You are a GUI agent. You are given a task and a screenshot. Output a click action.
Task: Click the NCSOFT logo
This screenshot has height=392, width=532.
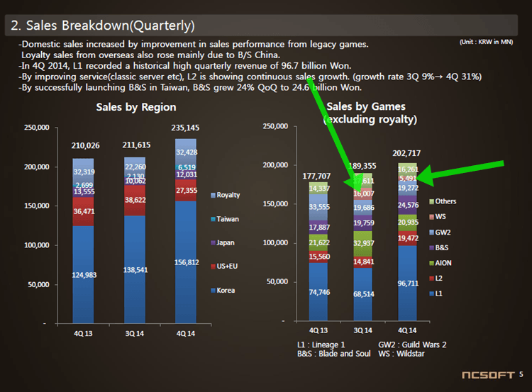488,375
